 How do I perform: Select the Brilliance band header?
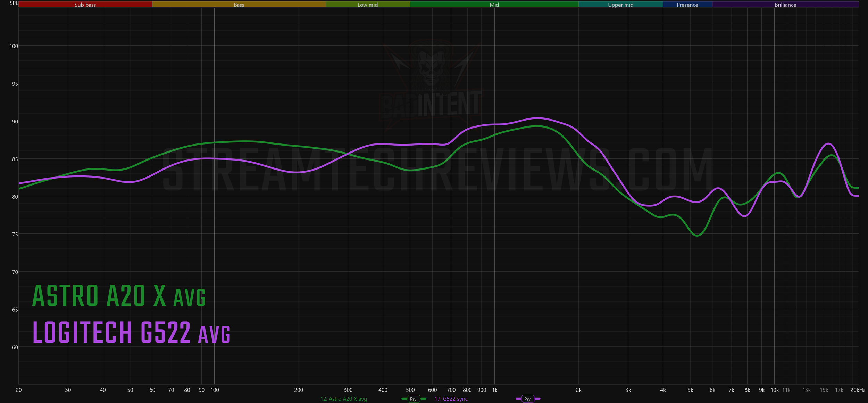[785, 5]
